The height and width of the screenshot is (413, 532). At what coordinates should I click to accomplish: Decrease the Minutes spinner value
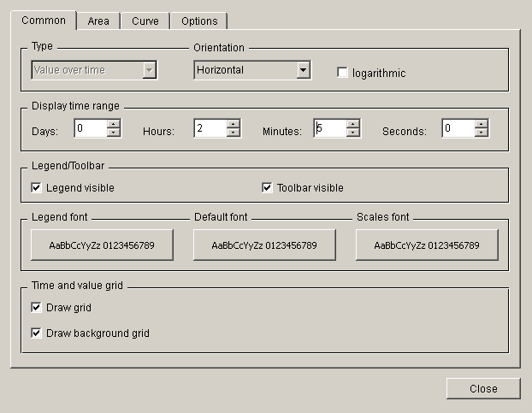353,133
